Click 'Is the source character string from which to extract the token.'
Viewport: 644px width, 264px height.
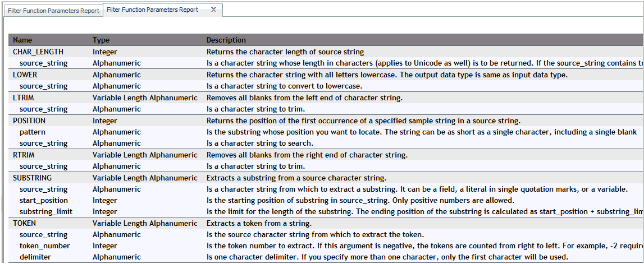[x=314, y=235]
